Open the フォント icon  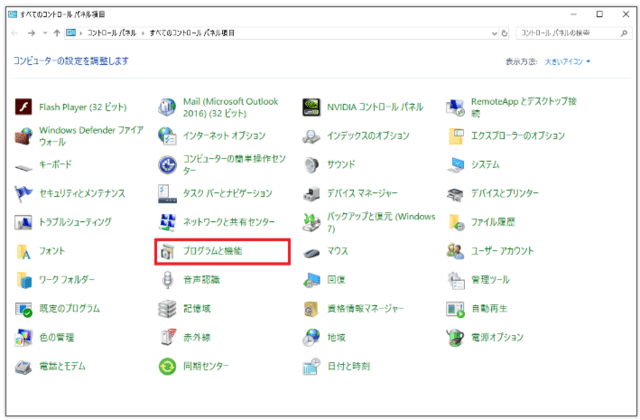pos(23,251)
